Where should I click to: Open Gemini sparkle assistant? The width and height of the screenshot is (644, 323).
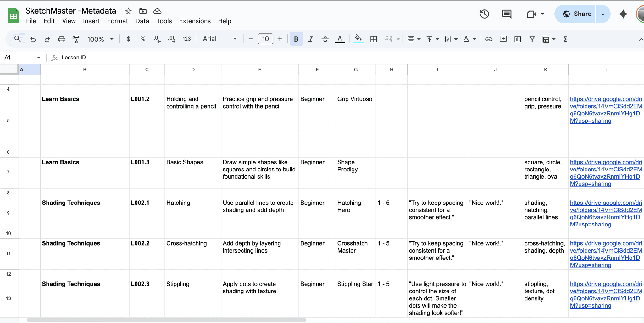623,14
